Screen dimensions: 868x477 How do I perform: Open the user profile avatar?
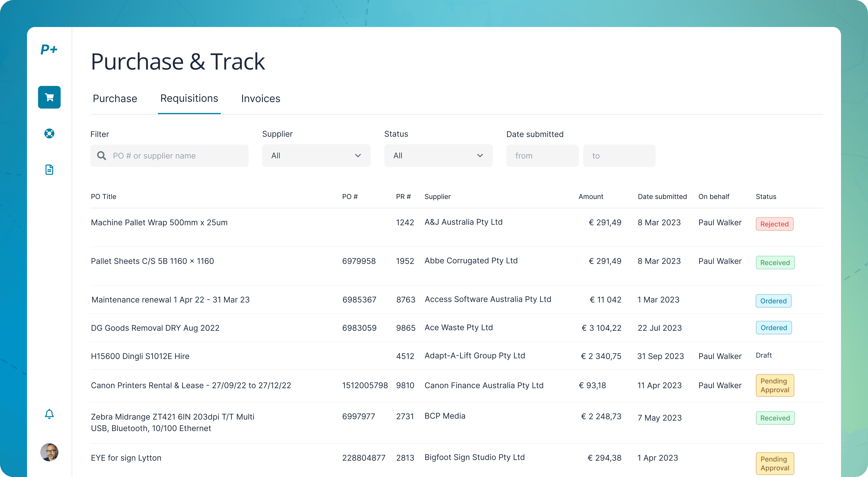(49, 452)
